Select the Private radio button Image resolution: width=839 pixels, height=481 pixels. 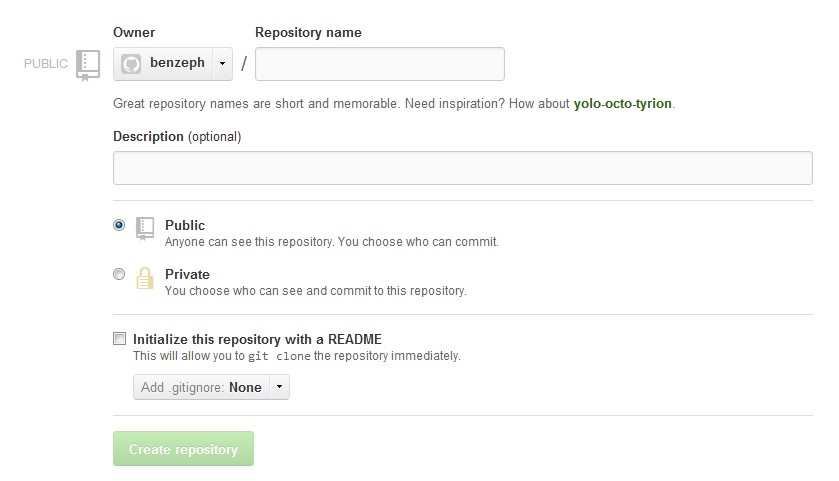point(120,274)
